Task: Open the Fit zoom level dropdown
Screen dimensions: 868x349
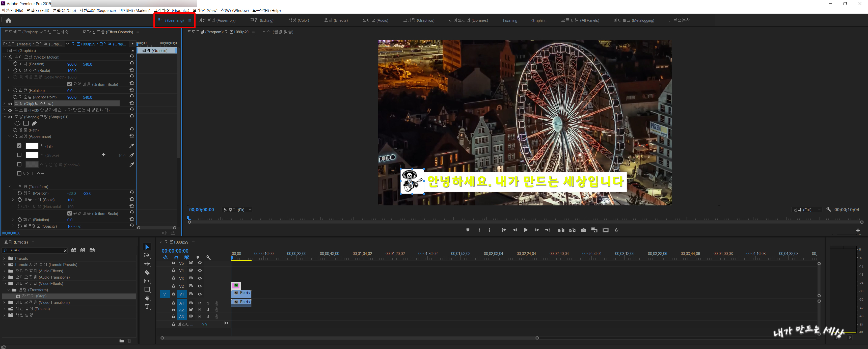Action: (x=237, y=209)
